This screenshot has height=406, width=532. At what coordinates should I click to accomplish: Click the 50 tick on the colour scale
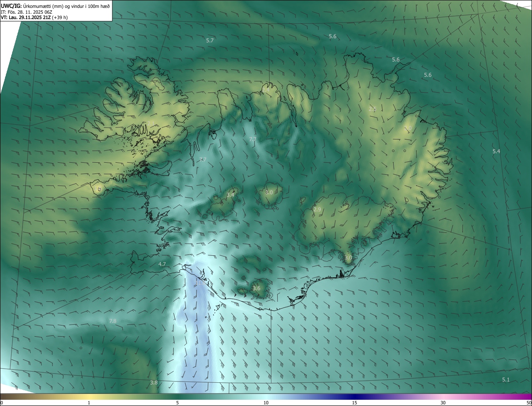pos(529,403)
